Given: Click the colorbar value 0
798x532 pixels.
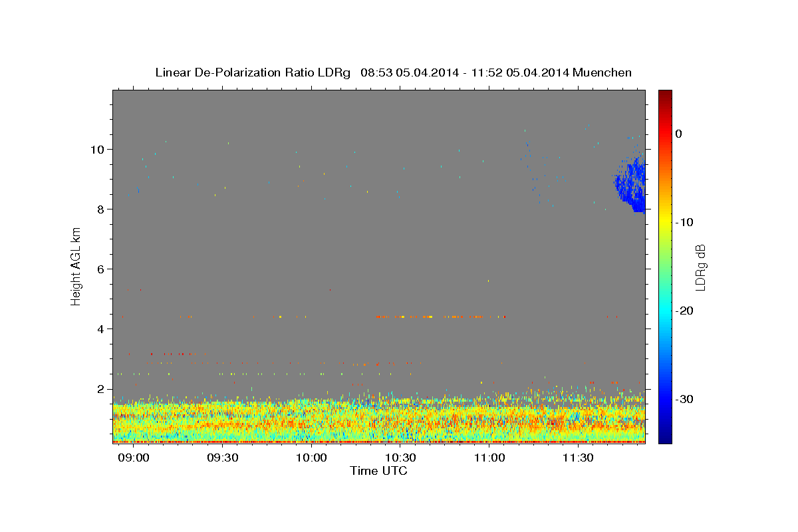Looking at the screenshot, I should [x=678, y=134].
